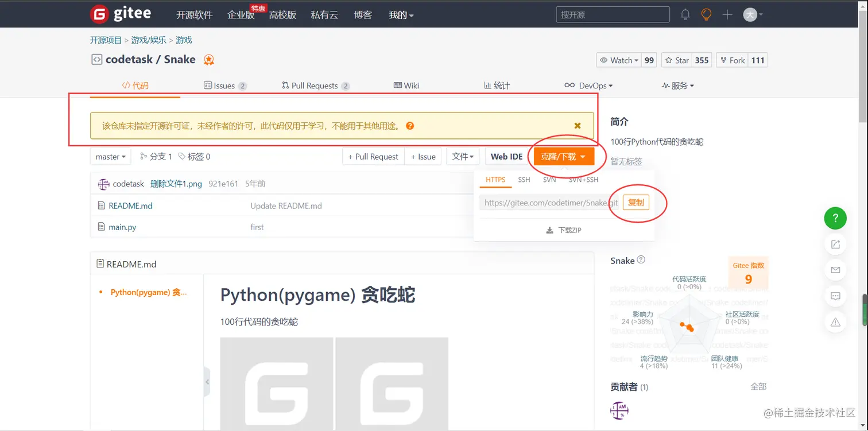
Task: Open the README.md file
Action: [130, 205]
